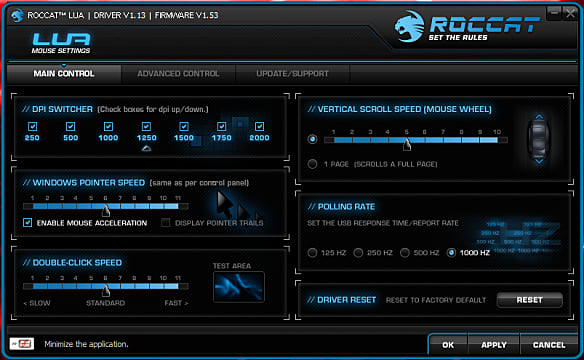Click pointer speed tick number 11
This screenshot has width=584, height=360.
178,198
